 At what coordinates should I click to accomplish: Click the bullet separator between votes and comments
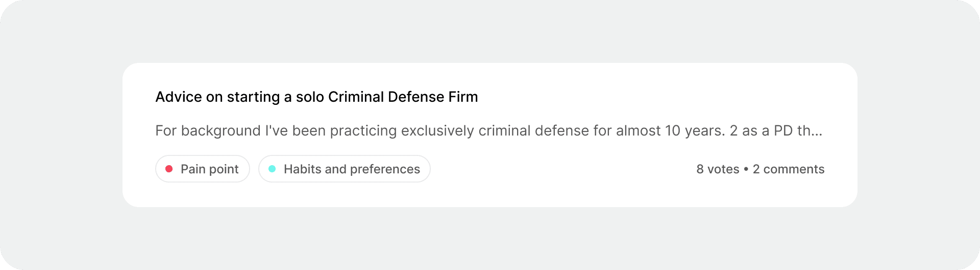coord(746,169)
